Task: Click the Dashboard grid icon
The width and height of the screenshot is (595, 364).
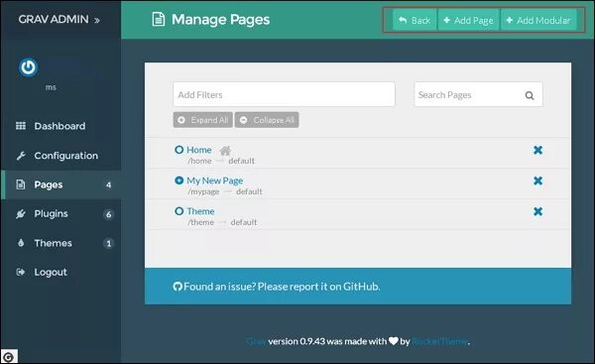Action: point(21,126)
